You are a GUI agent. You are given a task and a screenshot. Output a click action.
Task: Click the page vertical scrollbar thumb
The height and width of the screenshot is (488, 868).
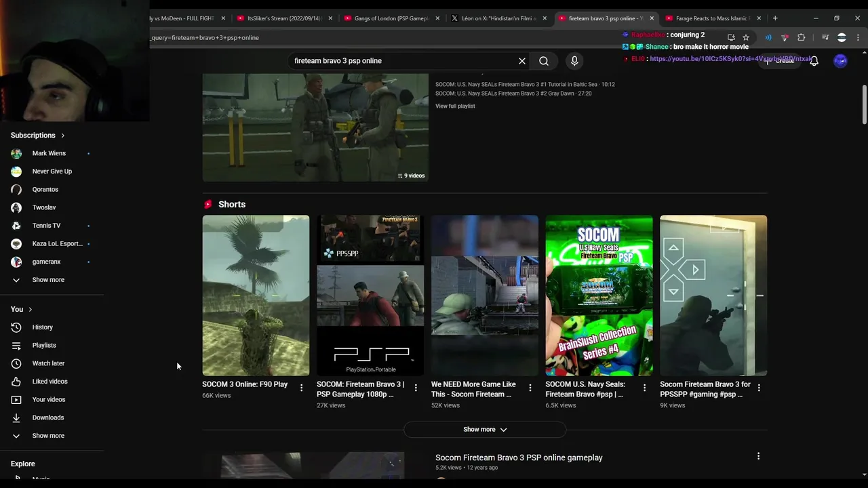(865, 104)
